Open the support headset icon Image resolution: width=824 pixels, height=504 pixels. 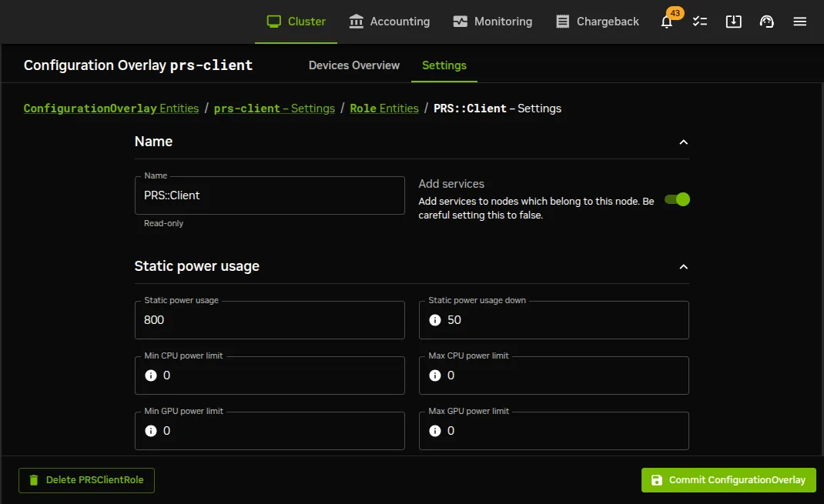[767, 22]
